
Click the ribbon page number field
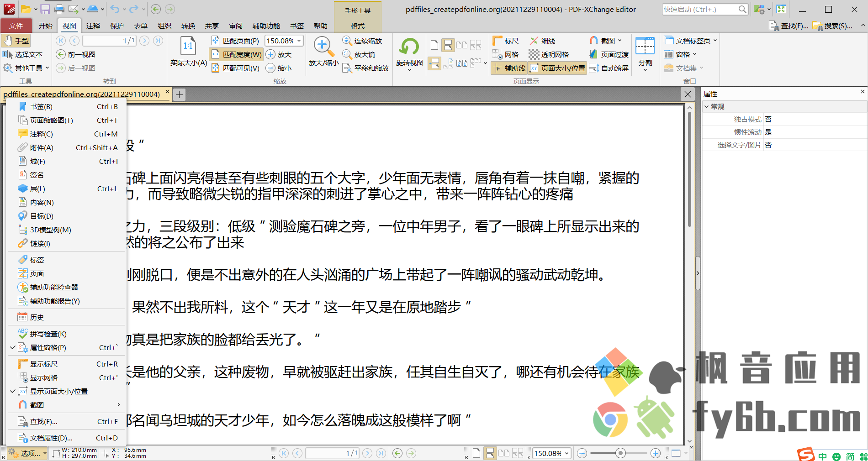(110, 41)
